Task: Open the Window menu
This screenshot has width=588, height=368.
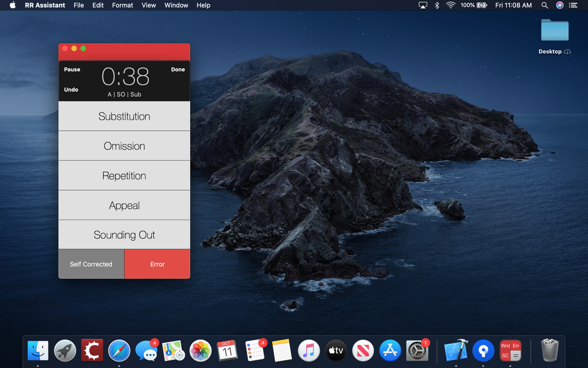Action: [176, 5]
